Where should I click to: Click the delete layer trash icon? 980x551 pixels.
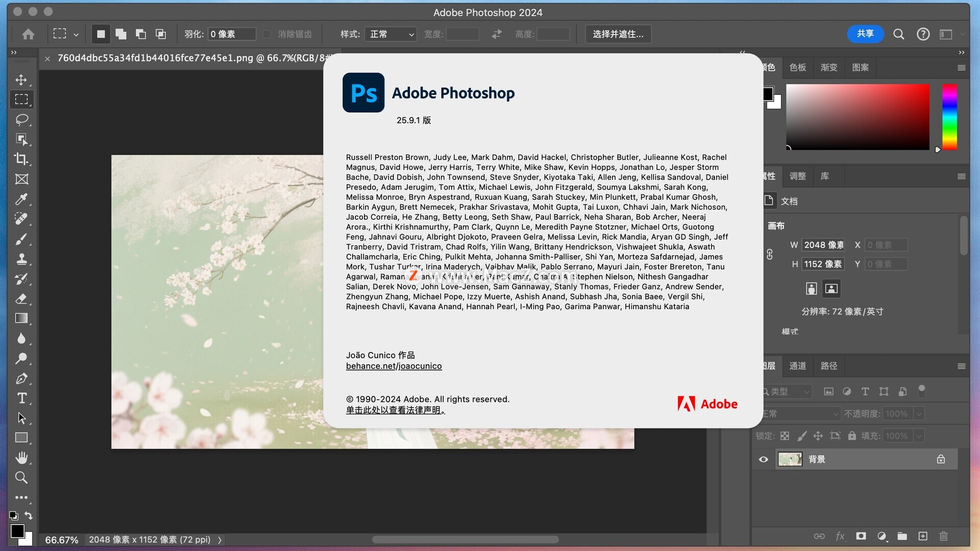943,536
